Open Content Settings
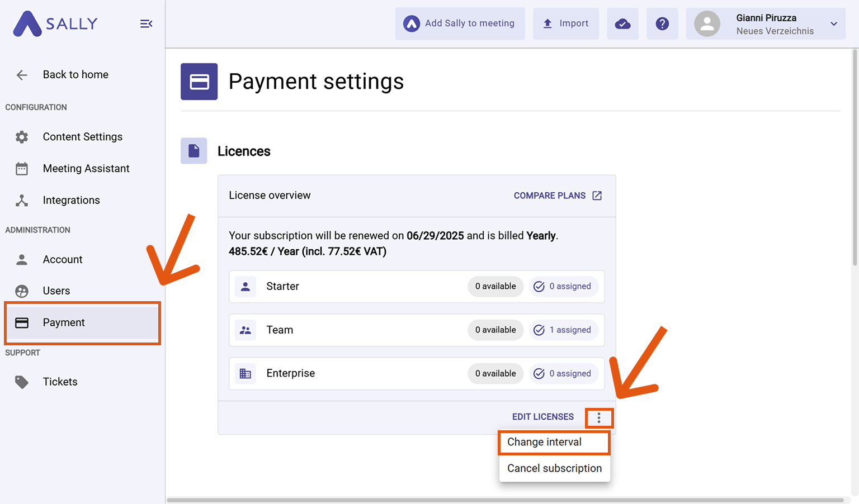Viewport: 859px width, 504px height. [83, 137]
